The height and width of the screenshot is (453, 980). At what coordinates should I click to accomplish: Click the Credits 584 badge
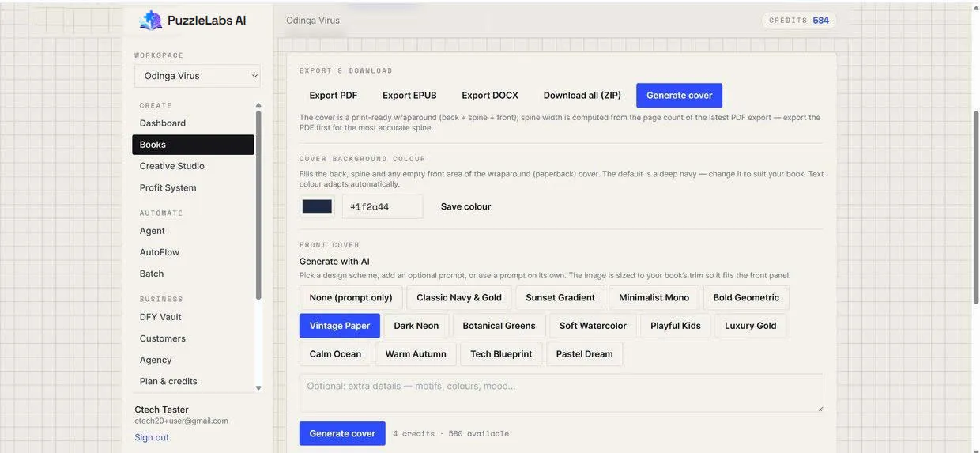pos(799,21)
